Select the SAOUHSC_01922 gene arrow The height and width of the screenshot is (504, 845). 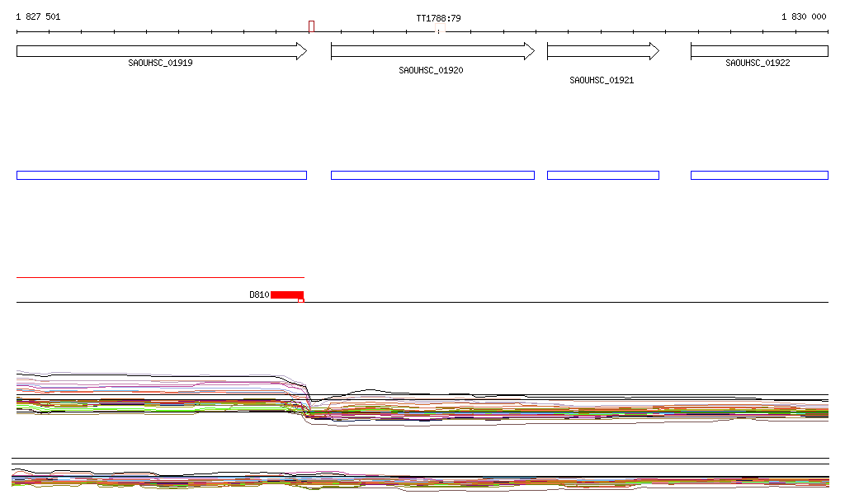(x=759, y=51)
